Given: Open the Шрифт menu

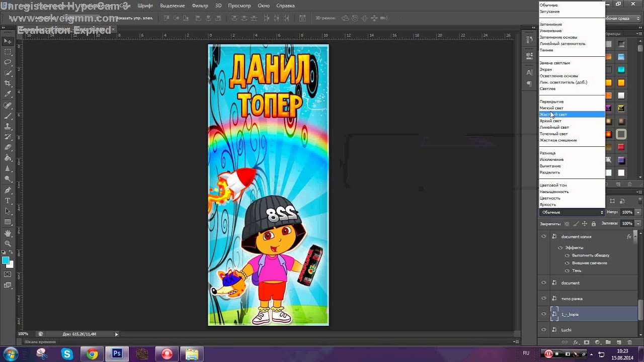Looking at the screenshot, I should pos(145,6).
